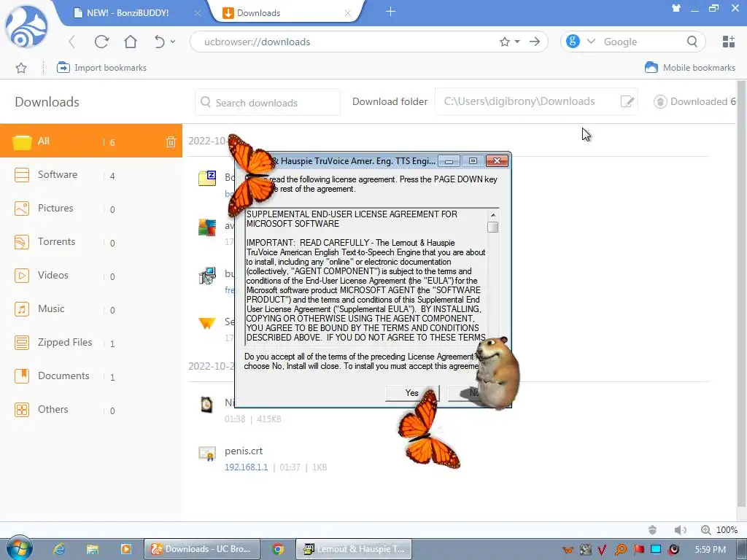Viewport: 747px width, 560px height.
Task: Select the Others category
Action: pos(91,410)
